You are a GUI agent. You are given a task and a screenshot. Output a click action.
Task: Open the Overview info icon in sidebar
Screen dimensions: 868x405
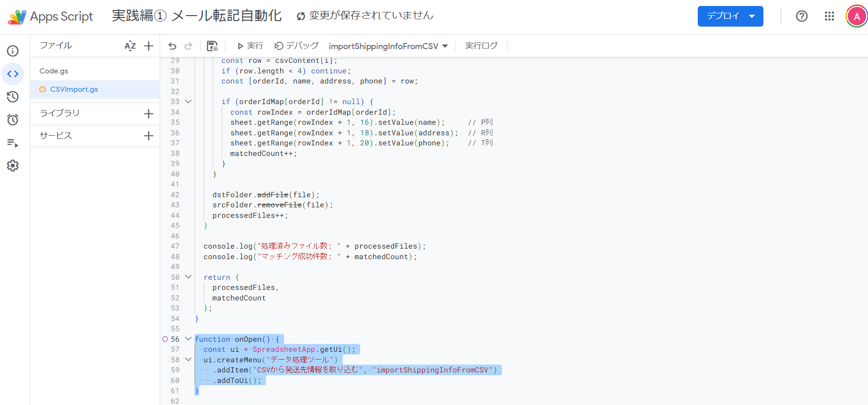[x=13, y=51]
